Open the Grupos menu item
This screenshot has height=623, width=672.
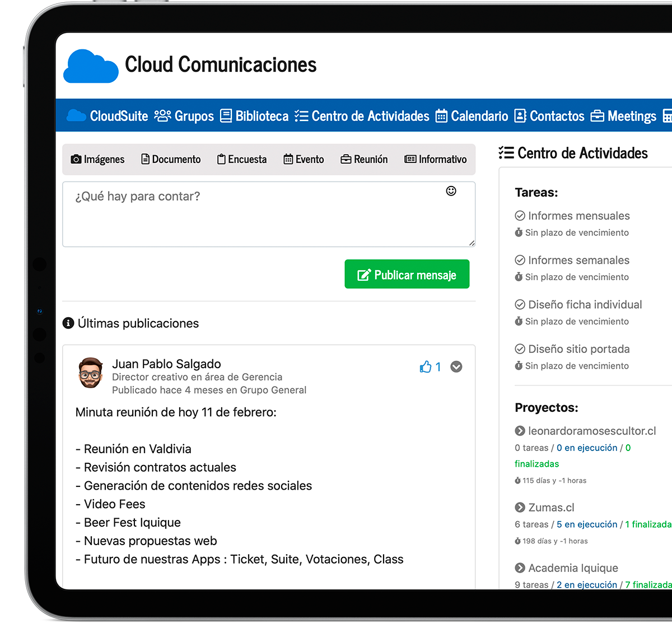pyautogui.click(x=184, y=116)
